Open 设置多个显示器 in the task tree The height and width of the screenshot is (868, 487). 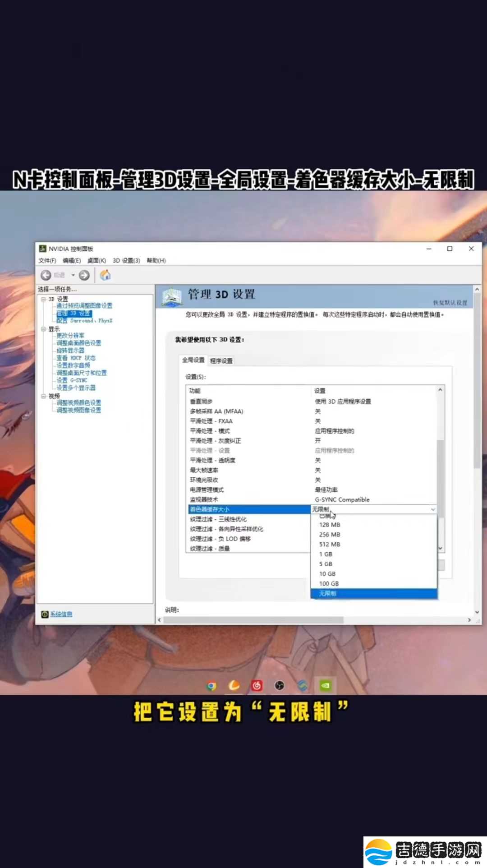[x=76, y=388]
